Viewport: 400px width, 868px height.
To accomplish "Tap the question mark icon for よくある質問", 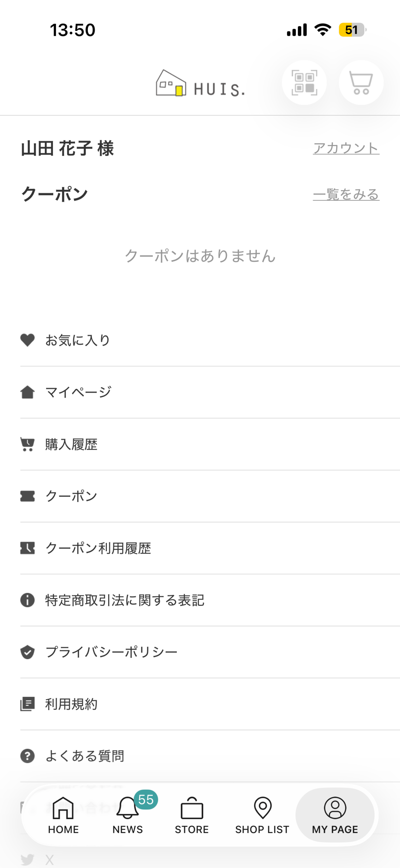I will point(27,756).
